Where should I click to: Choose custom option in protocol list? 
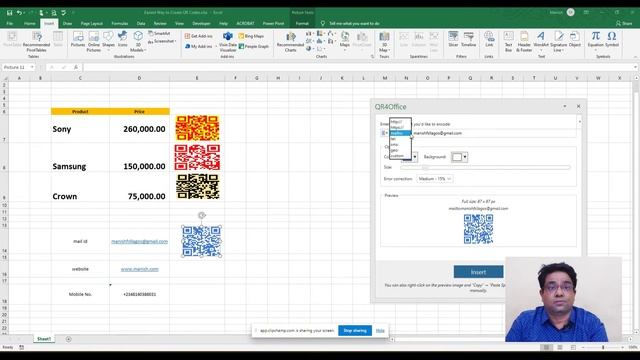[x=400, y=156]
